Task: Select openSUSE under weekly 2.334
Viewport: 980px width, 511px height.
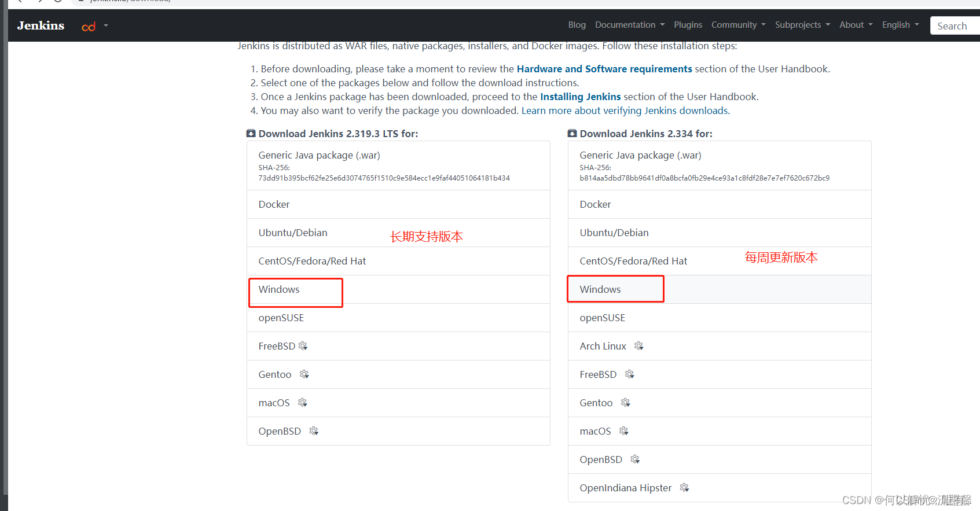Action: click(720, 318)
